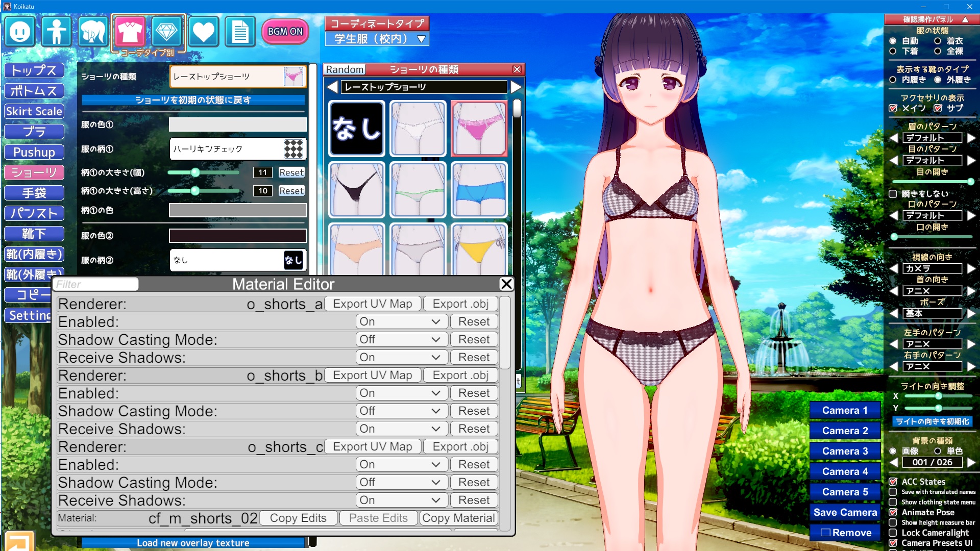Select the yellow side-tie shorts thumbnail
Image resolution: width=980 pixels, height=551 pixels.
(479, 249)
